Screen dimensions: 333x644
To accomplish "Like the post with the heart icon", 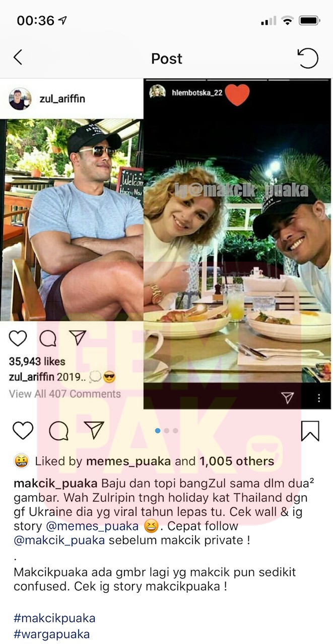I will (x=23, y=431).
